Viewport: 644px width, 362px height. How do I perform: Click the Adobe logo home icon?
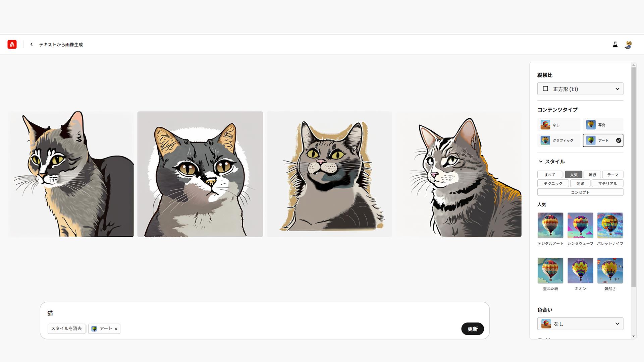tap(12, 44)
